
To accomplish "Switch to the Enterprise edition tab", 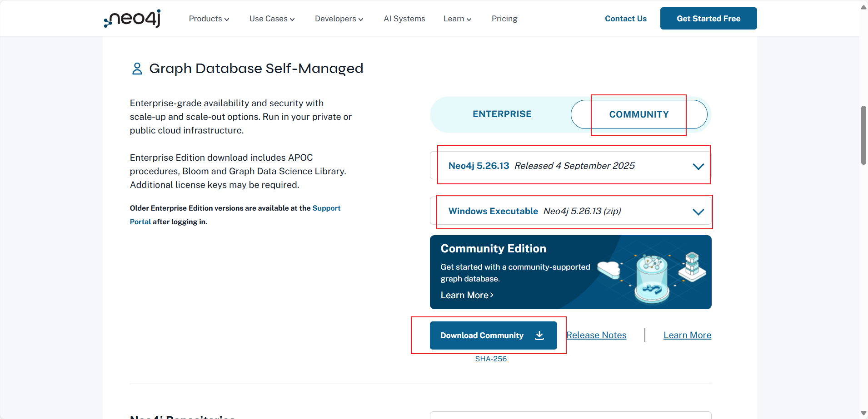I will click(x=502, y=114).
